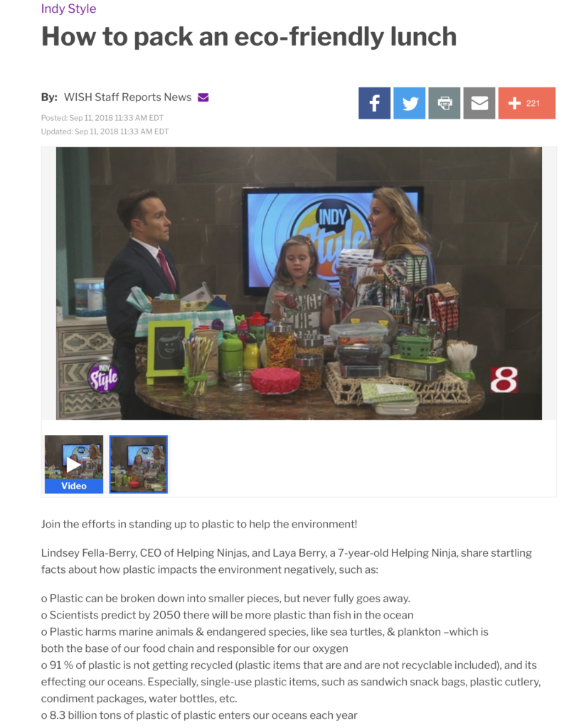Click the Updated Sep 11, 2018 timestamp
Image resolution: width=564 pixels, height=728 pixels.
105,132
